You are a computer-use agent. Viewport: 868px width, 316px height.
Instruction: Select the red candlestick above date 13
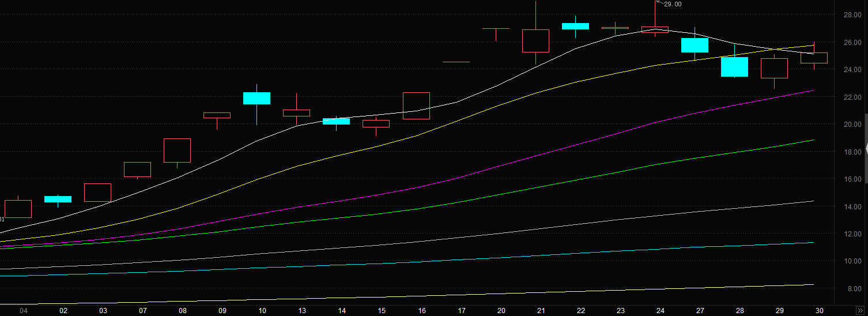tap(296, 113)
